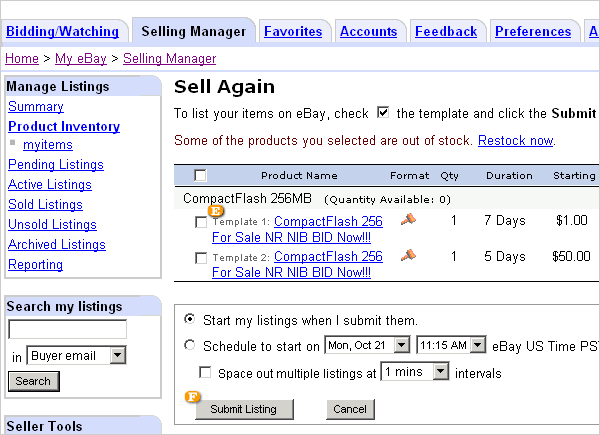Open the Favorites tab
This screenshot has height=435, width=600.
click(293, 31)
